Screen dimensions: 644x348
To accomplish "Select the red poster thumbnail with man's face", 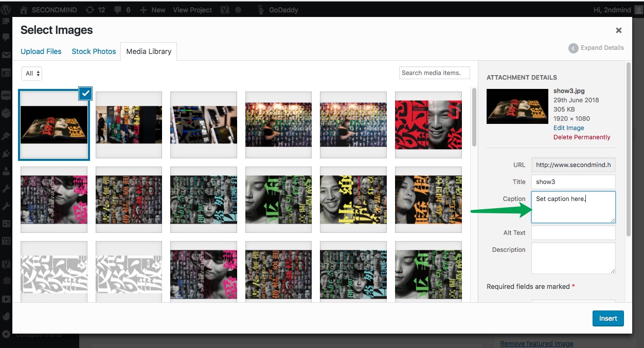I will (x=428, y=125).
